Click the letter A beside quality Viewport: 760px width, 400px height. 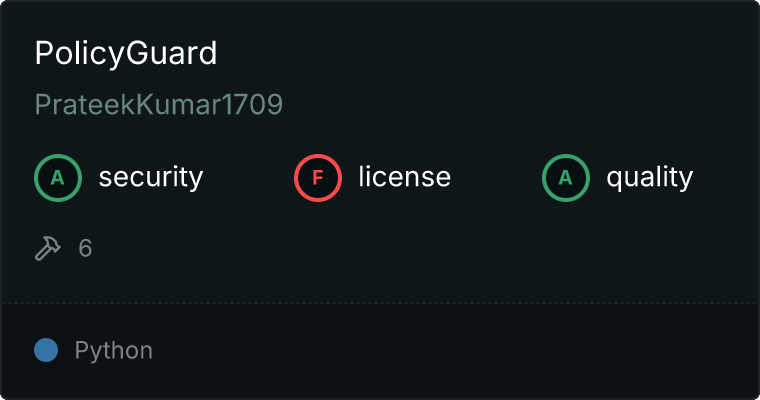click(566, 178)
